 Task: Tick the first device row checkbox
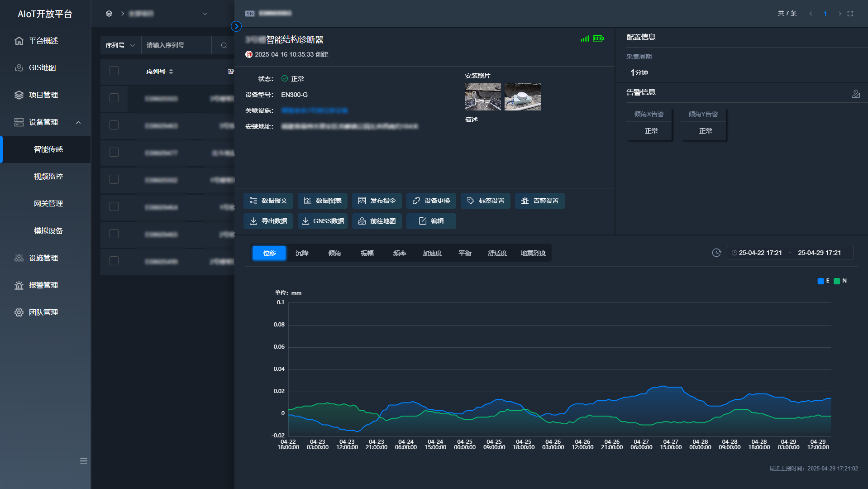(114, 98)
